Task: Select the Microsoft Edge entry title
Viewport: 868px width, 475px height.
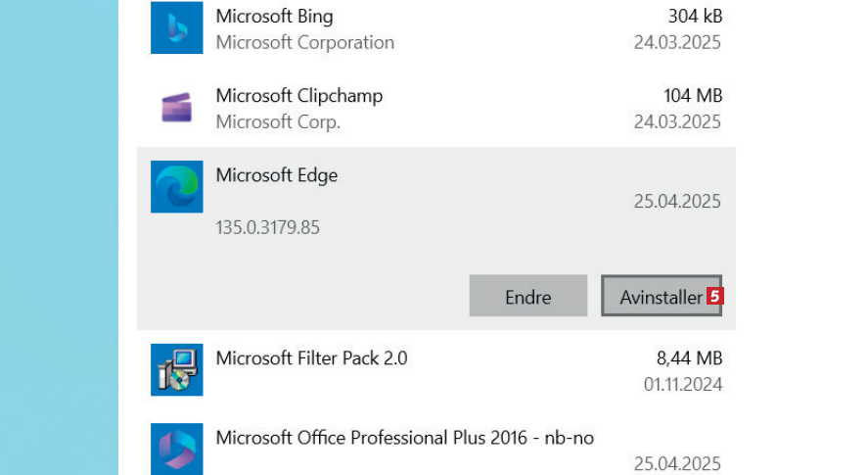Action: [x=276, y=175]
